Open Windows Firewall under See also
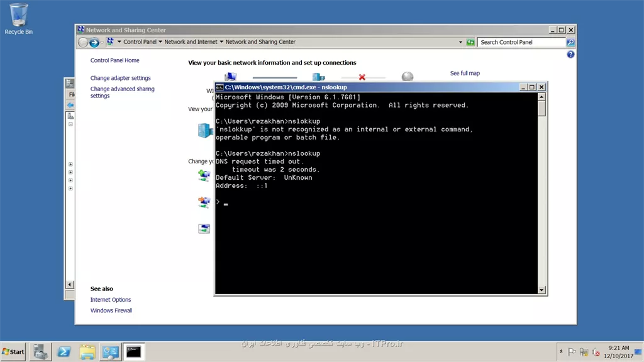 pos(111,310)
